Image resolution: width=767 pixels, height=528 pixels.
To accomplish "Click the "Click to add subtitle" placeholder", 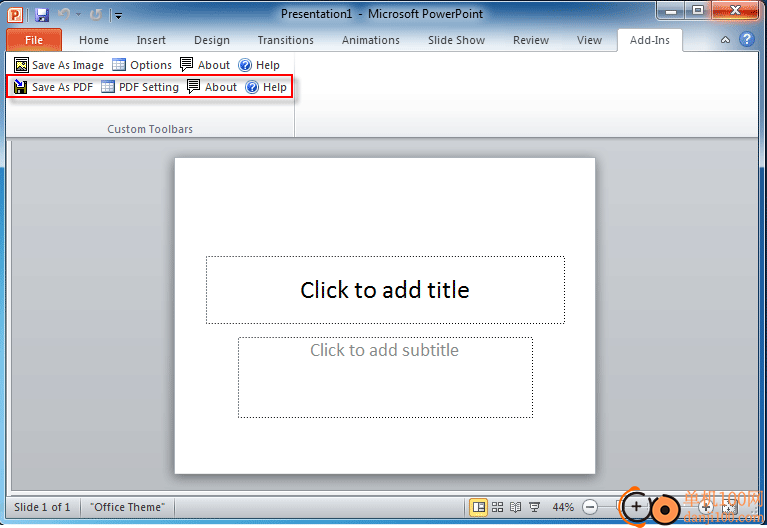I will (x=385, y=377).
